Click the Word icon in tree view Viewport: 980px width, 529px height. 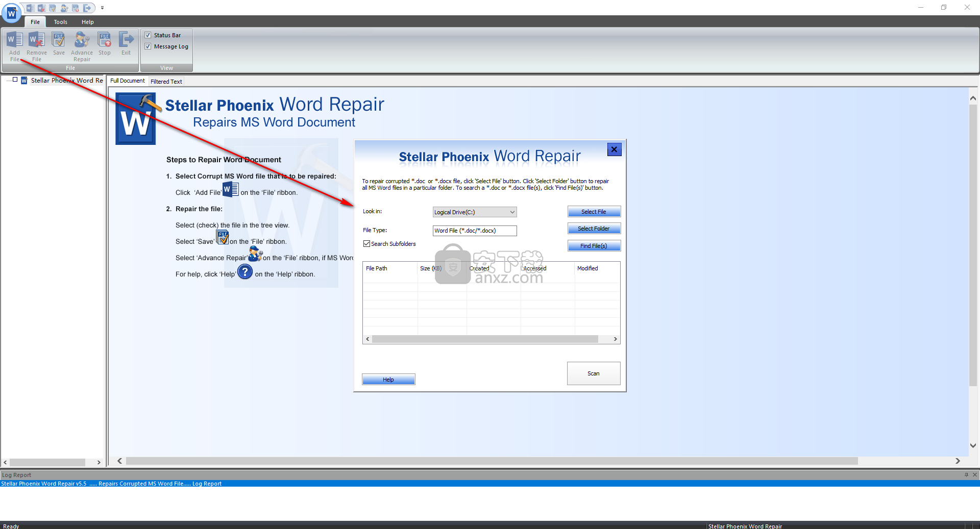tap(24, 81)
